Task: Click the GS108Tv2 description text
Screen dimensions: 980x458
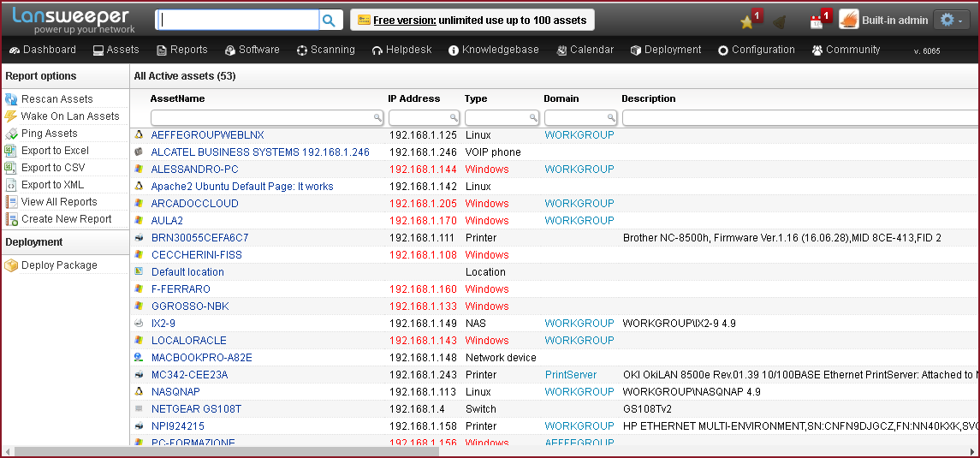Action: pos(648,409)
